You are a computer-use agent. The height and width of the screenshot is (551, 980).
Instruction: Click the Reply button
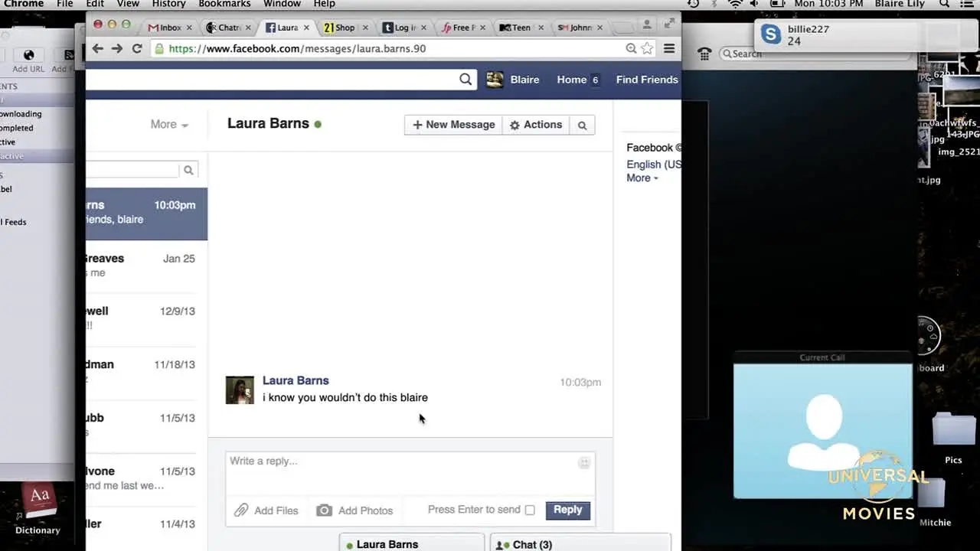point(567,510)
